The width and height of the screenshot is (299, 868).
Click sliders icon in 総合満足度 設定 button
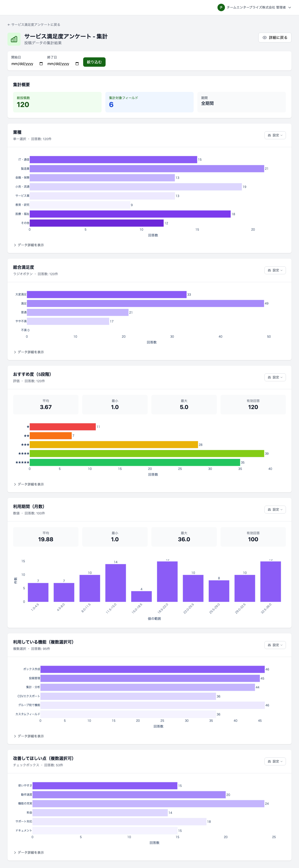click(269, 270)
